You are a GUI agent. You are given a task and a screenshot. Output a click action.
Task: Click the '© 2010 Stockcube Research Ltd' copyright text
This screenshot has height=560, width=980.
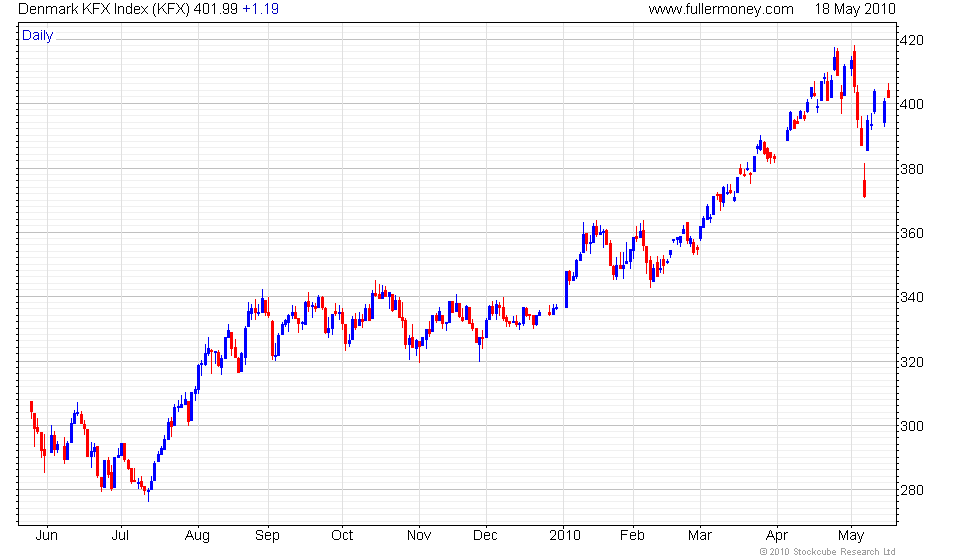tap(828, 552)
